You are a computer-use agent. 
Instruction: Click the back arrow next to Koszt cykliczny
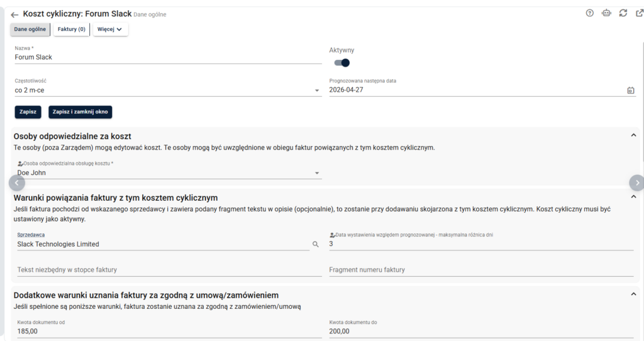click(x=15, y=15)
